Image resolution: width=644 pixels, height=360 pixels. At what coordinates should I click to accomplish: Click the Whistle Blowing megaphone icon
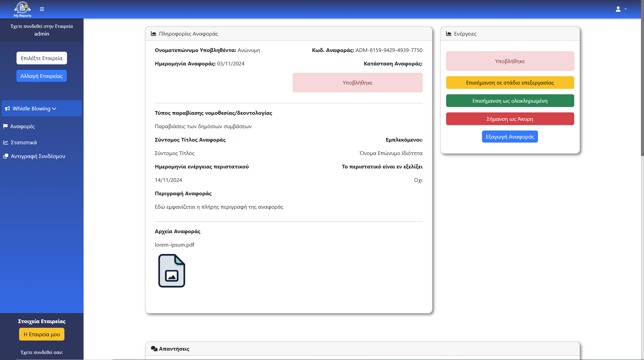click(x=7, y=109)
